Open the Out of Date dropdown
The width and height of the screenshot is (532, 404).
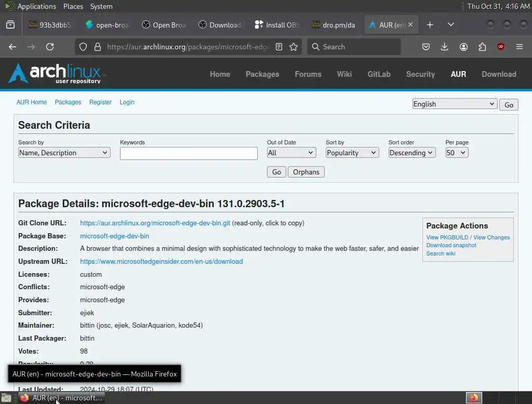pos(291,153)
